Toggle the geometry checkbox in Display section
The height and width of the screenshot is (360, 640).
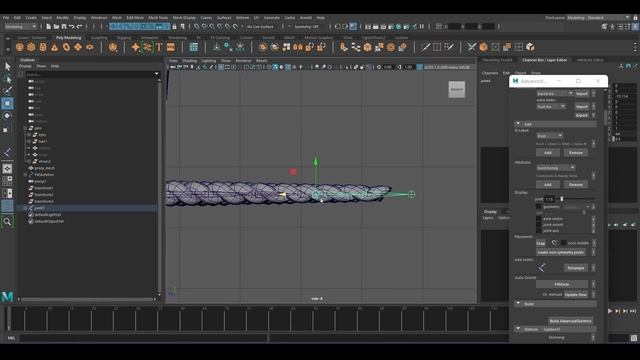pos(539,207)
